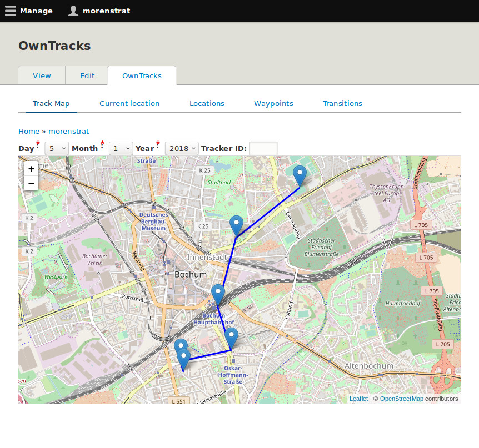Focus the Tracker ID input field
This screenshot has width=479, height=448.
tap(263, 149)
